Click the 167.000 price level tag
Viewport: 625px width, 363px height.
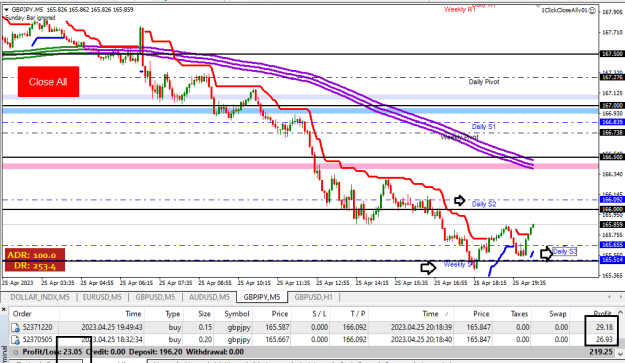(x=612, y=106)
